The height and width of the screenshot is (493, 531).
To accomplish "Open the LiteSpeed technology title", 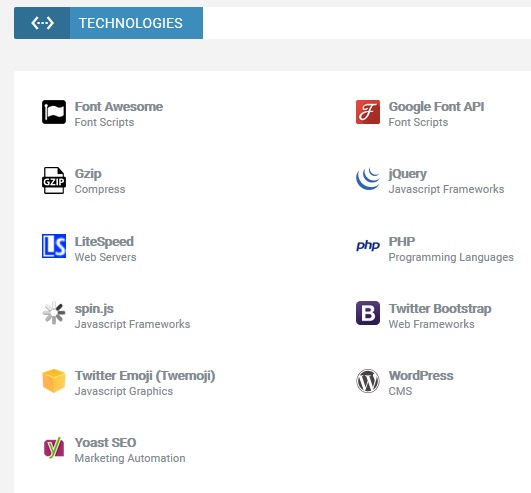I will tap(104, 242).
